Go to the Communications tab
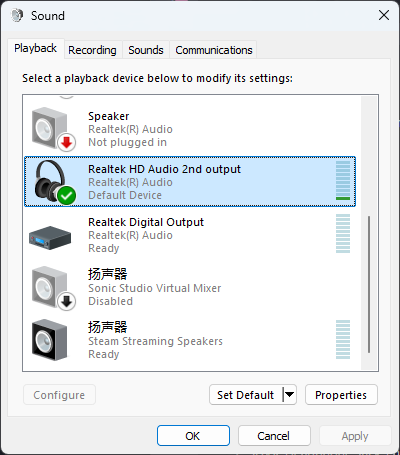400x455 pixels. [x=214, y=50]
